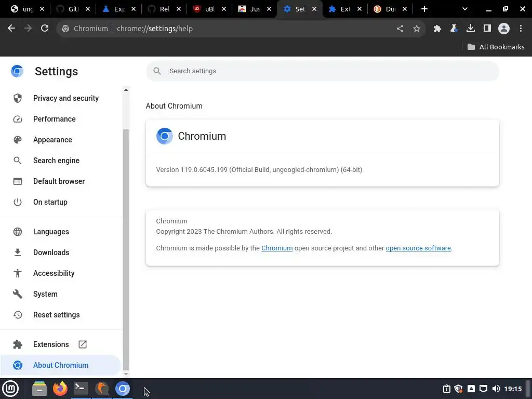Screen dimensions: 532x399
Task: Open the three-dot Chromium menu
Action: tap(521, 29)
